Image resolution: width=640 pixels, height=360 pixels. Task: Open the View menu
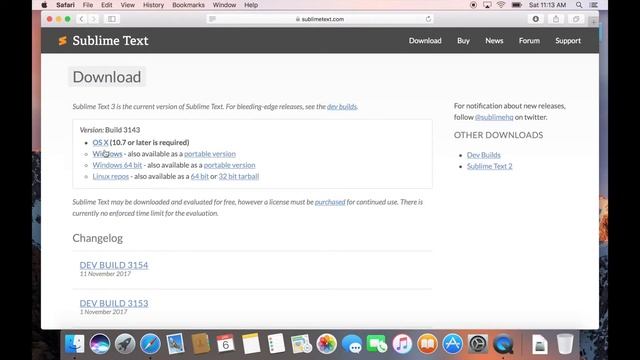tap(128, 5)
